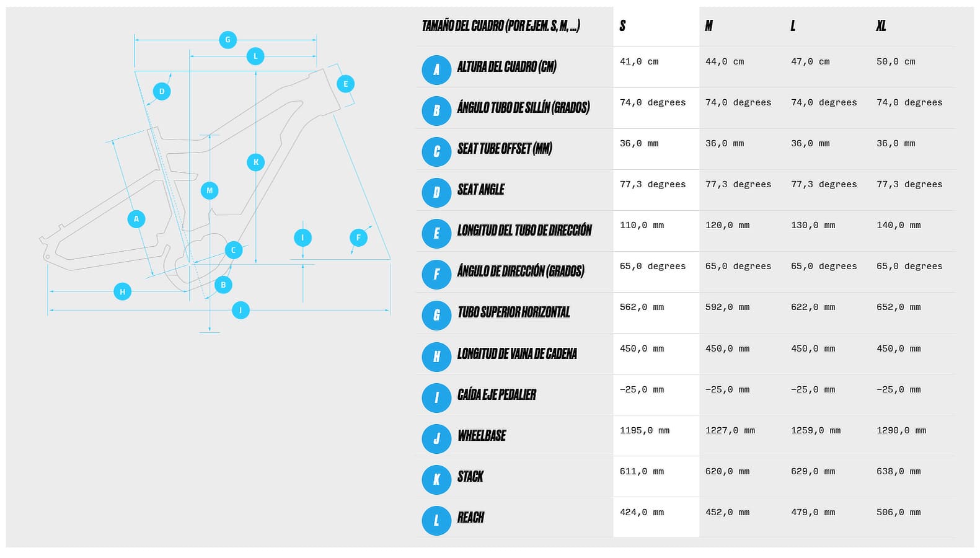The image size is (980, 558).
Task: Click the H icon next to Longitud de vaina
Action: click(436, 356)
